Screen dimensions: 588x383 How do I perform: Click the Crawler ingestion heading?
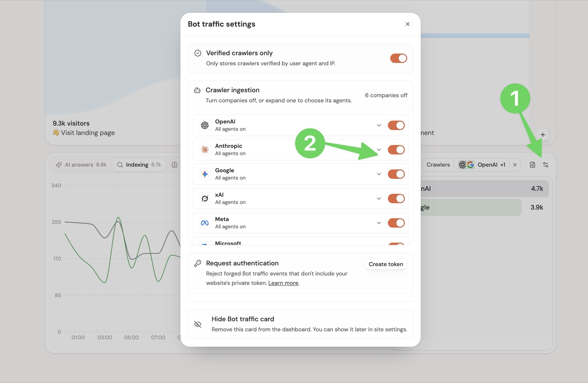[232, 90]
